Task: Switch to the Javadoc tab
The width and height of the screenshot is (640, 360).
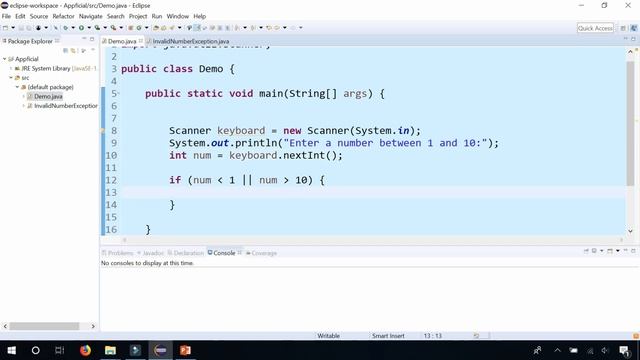Action: pos(151,253)
